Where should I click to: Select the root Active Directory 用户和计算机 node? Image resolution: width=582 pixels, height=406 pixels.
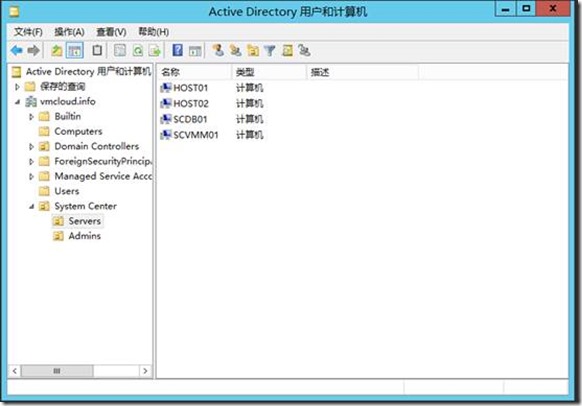[x=88, y=72]
